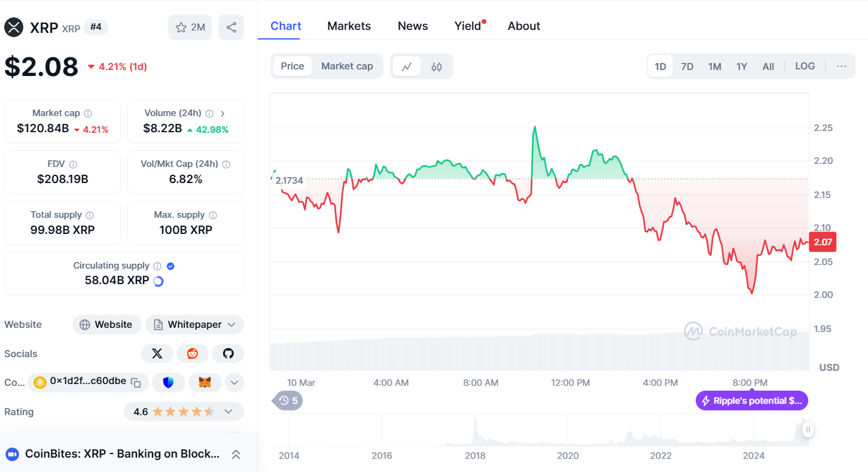Viewport: 868px width, 472px height.
Task: Click Market cap info icon
Action: (x=88, y=113)
